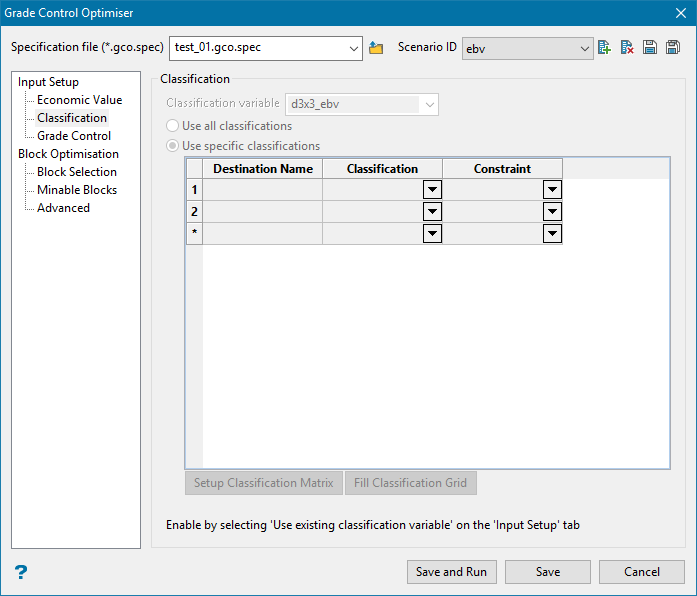Click the save all scenarios icon
Viewport: 697px width, 596px height.
[673, 48]
